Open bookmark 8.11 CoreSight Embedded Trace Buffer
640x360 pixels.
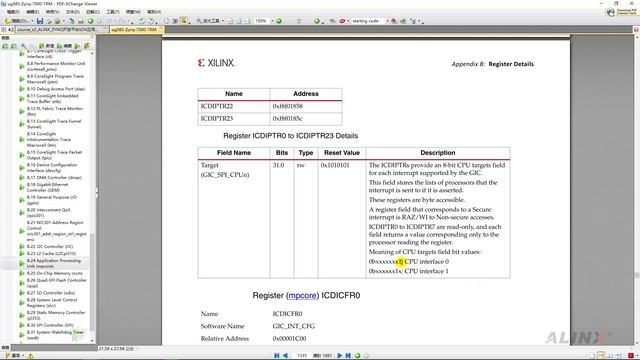pos(52,98)
